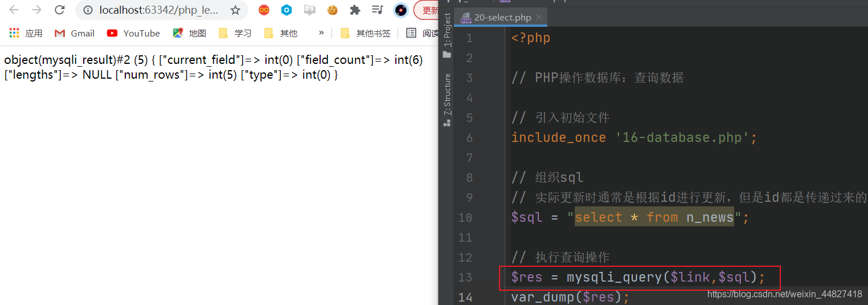868x305 pixels.
Task: Open the YouTube bookmark
Action: [134, 33]
